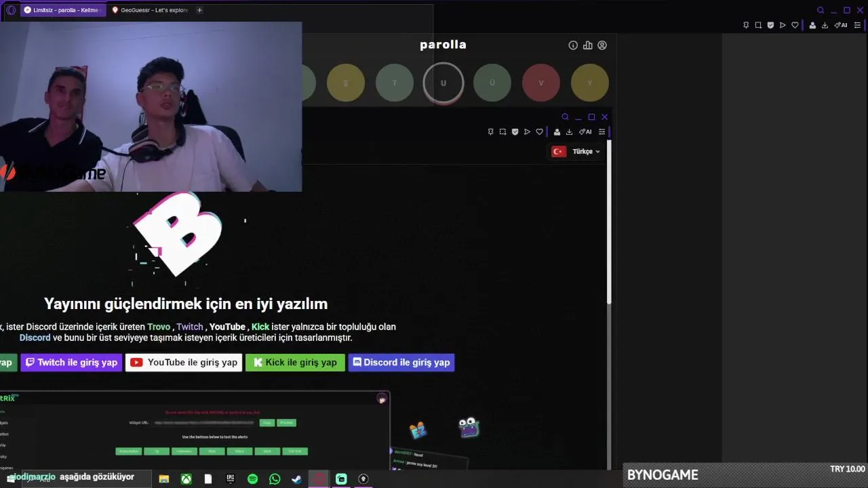The width and height of the screenshot is (868, 488).
Task: Open the account icon in the outer window's toolbar
Action: point(812,25)
